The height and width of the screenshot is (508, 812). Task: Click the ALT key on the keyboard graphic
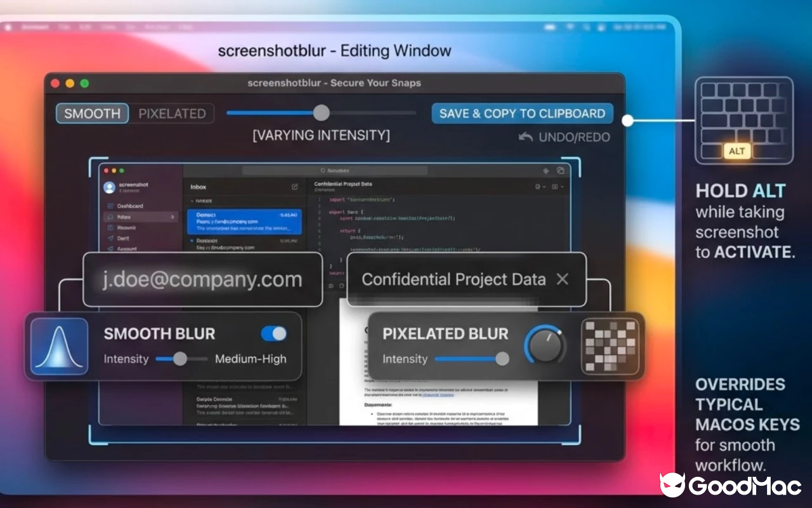(x=737, y=151)
